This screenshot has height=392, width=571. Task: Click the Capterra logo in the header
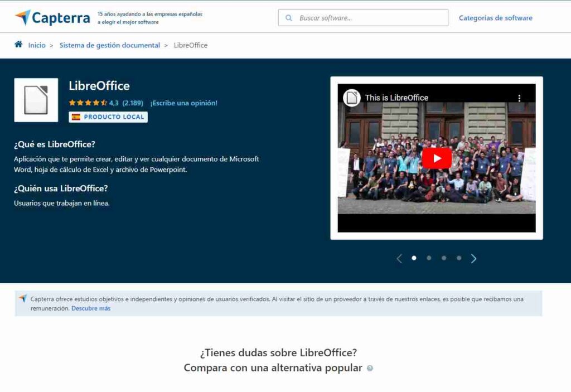(x=52, y=18)
